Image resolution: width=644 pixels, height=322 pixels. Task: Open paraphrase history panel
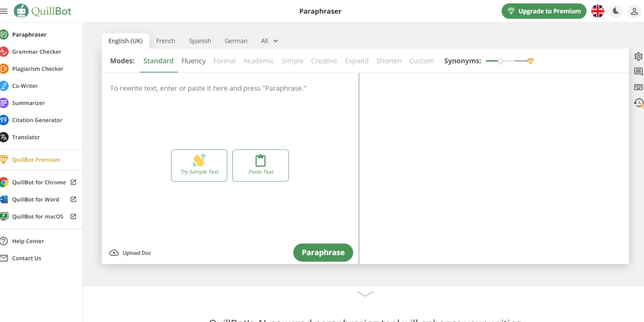(638, 103)
